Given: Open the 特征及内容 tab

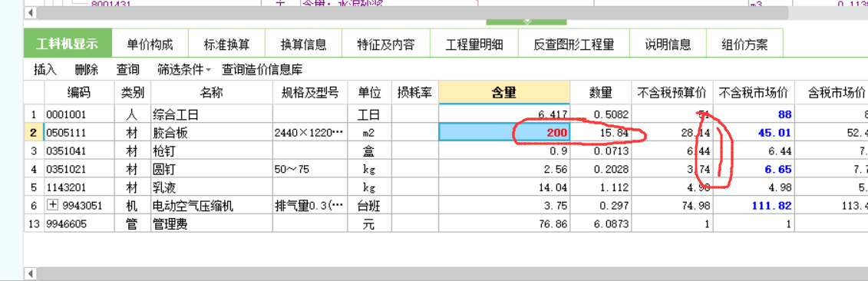Looking at the screenshot, I should click(x=386, y=45).
